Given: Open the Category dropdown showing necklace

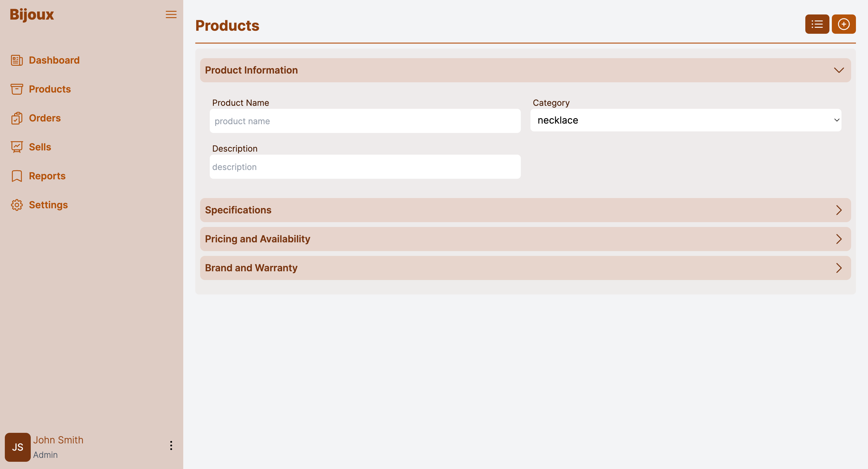Looking at the screenshot, I should click(685, 120).
